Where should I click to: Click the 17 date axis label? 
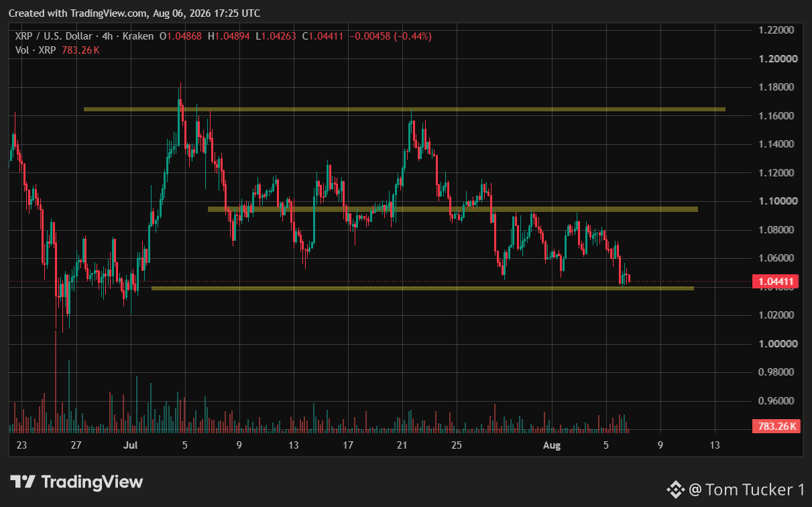(x=348, y=445)
